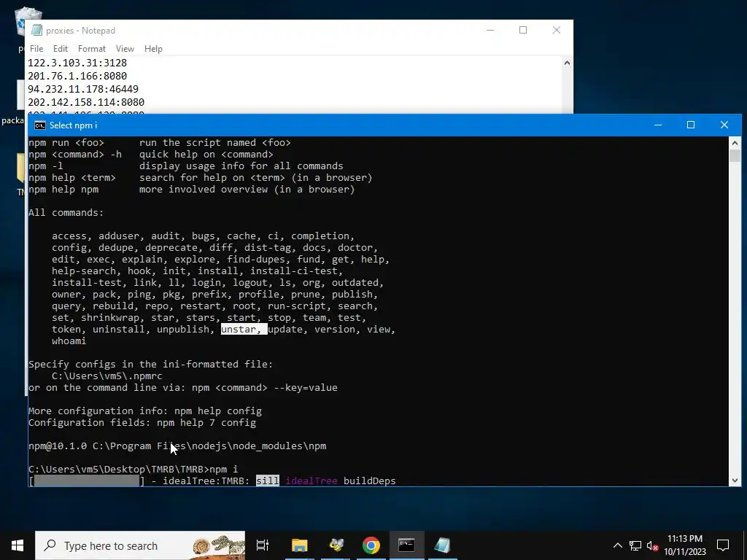Click 'npm@10.1.0' version line

click(177, 446)
